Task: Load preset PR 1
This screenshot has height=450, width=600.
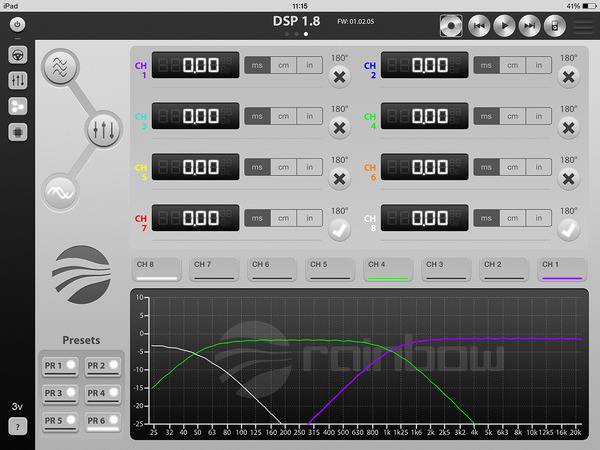Action: tap(60, 367)
